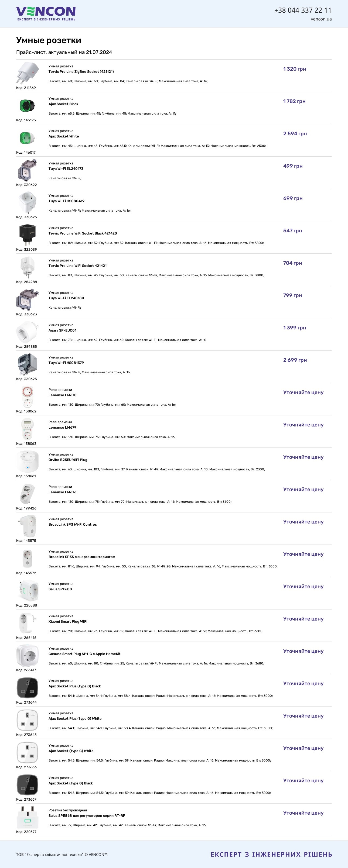Open Ajax Socket Plus (type G) Black image
This screenshot has width=348, height=868.
coord(27,688)
